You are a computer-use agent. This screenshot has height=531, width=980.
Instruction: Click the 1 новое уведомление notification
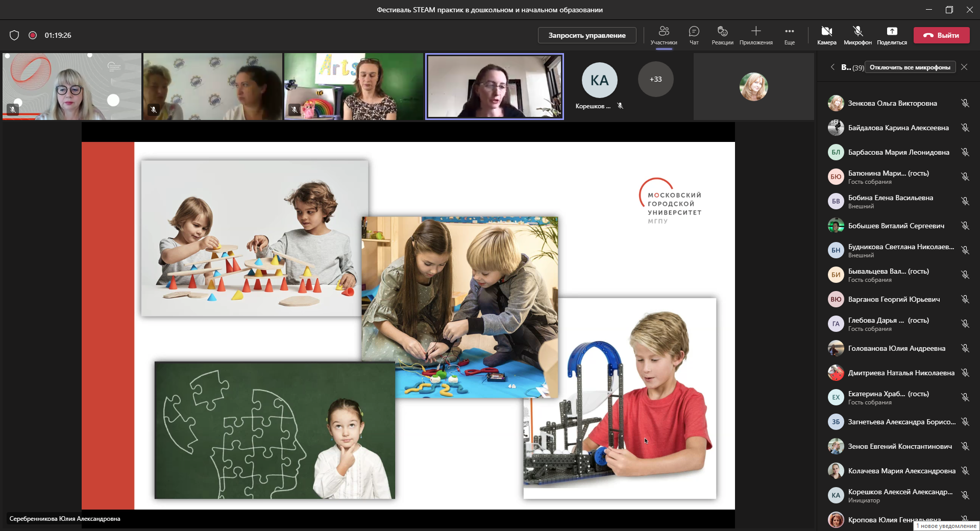click(946, 526)
